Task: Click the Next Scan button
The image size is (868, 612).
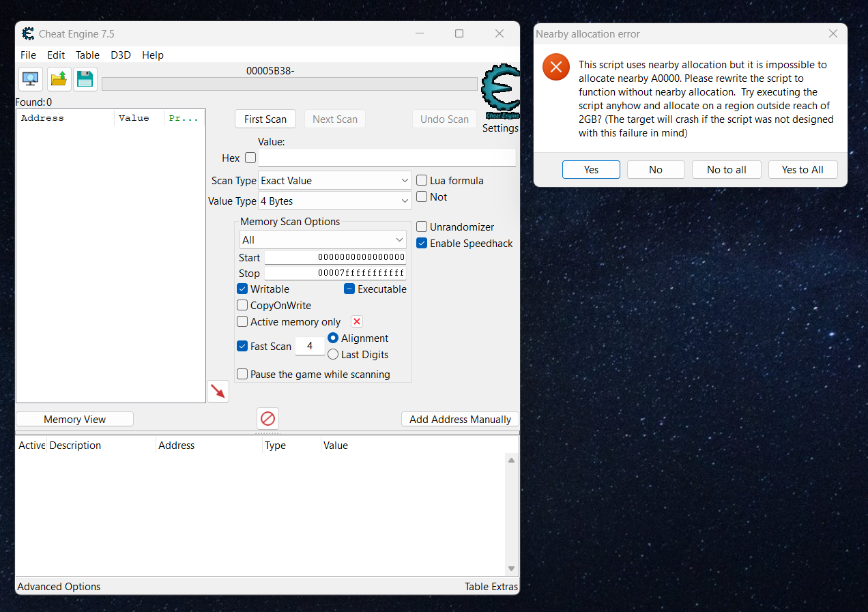Action: point(335,119)
